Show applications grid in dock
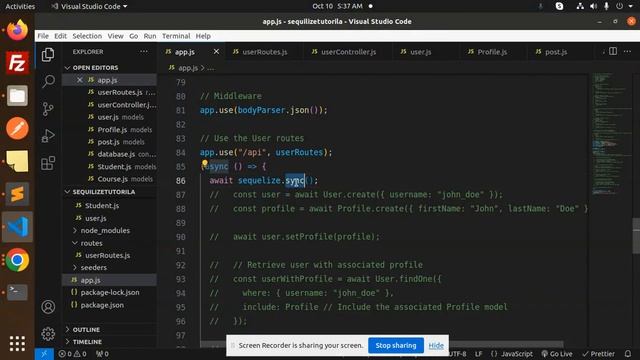The image size is (640, 360). [x=17, y=343]
